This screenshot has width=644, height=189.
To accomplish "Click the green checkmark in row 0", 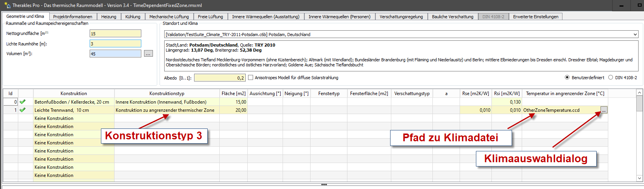I will pyautogui.click(x=23, y=102).
